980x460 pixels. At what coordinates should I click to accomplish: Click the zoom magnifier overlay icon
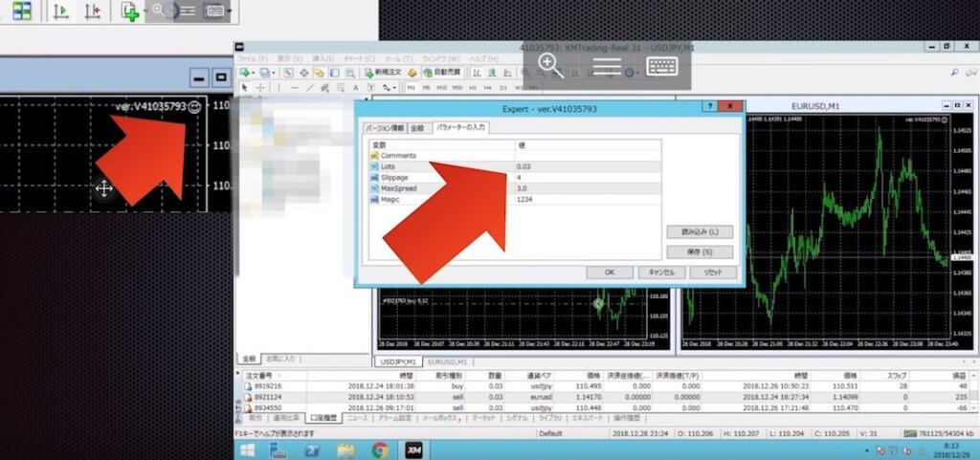tap(550, 66)
